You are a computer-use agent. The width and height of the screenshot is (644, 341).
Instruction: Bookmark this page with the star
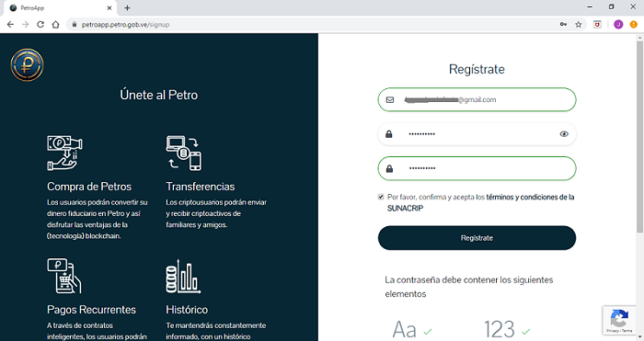579,25
